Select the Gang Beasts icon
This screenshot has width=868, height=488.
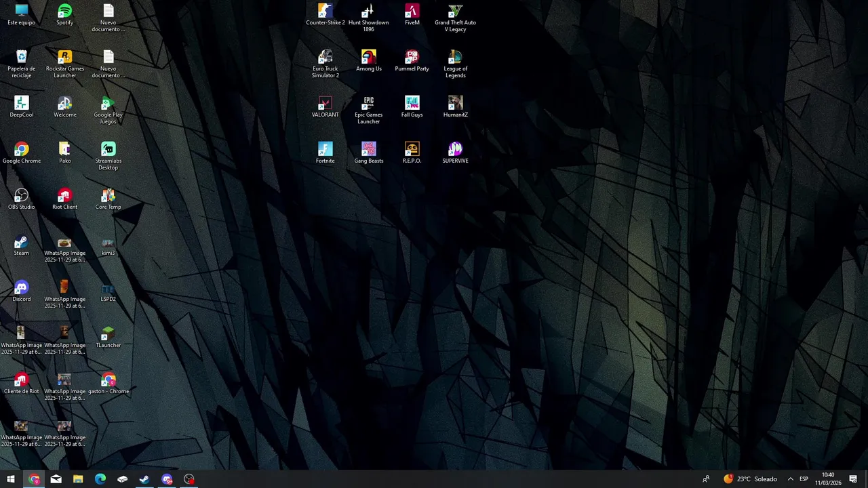pos(369,153)
